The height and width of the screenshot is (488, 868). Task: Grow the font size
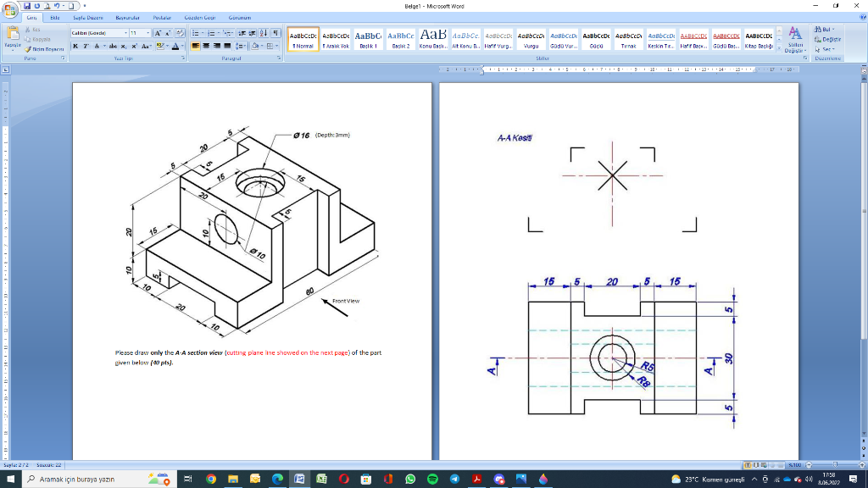(x=158, y=33)
